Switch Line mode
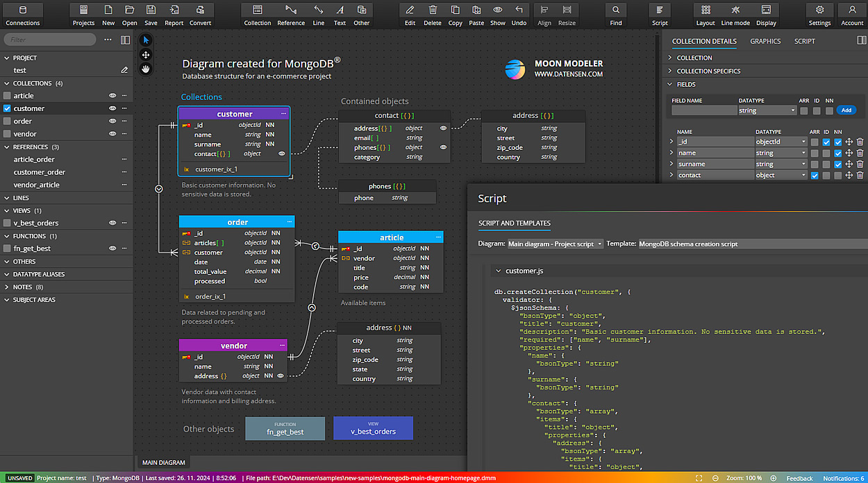This screenshot has width=868, height=483. 735,15
